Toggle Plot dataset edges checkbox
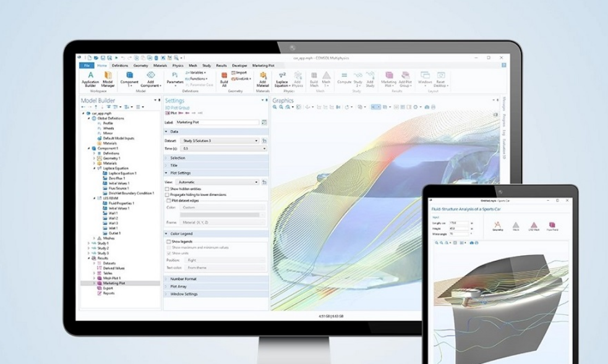Image resolution: width=608 pixels, height=364 pixels. pyautogui.click(x=169, y=201)
